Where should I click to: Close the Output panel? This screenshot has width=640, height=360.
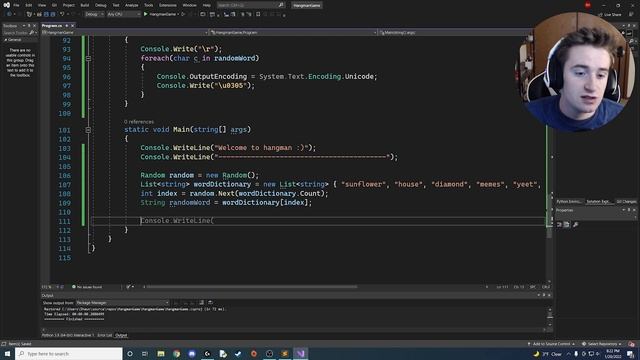tap(549, 296)
